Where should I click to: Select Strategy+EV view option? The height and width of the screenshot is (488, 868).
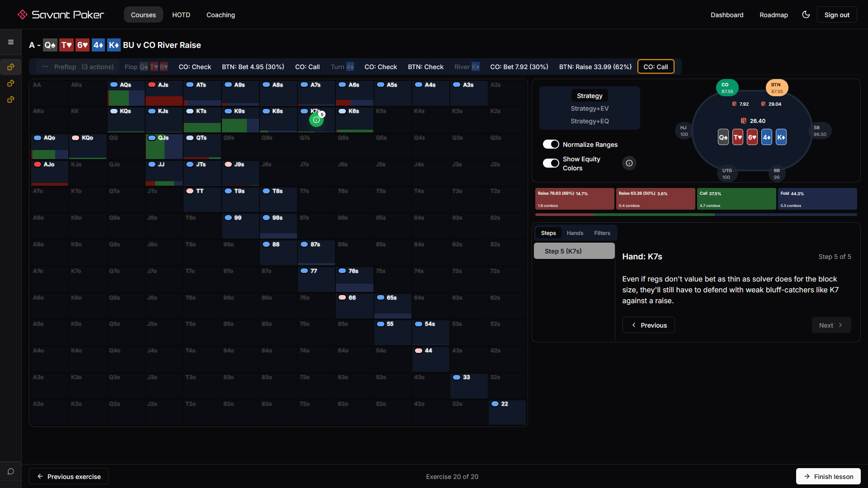(x=589, y=108)
